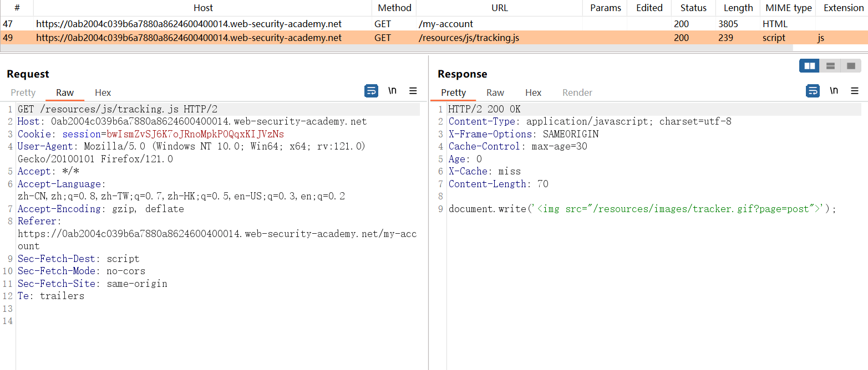Image resolution: width=868 pixels, height=370 pixels.
Task: Show non-printable characters in Request panel
Action: point(392,91)
